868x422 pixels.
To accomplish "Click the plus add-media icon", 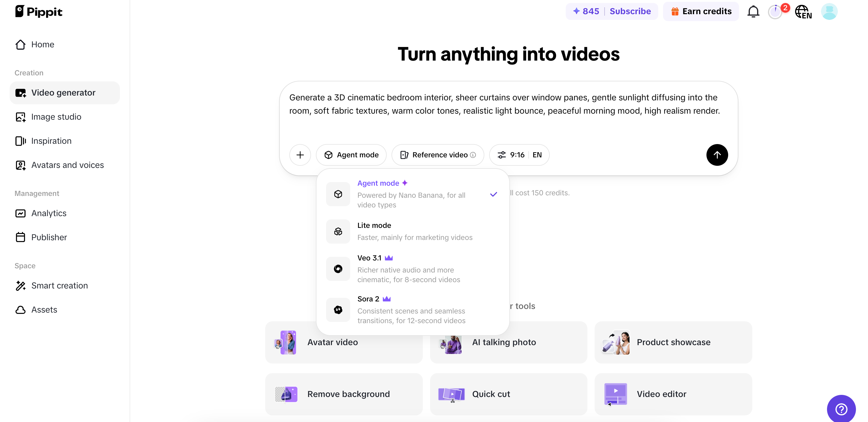I will 300,155.
